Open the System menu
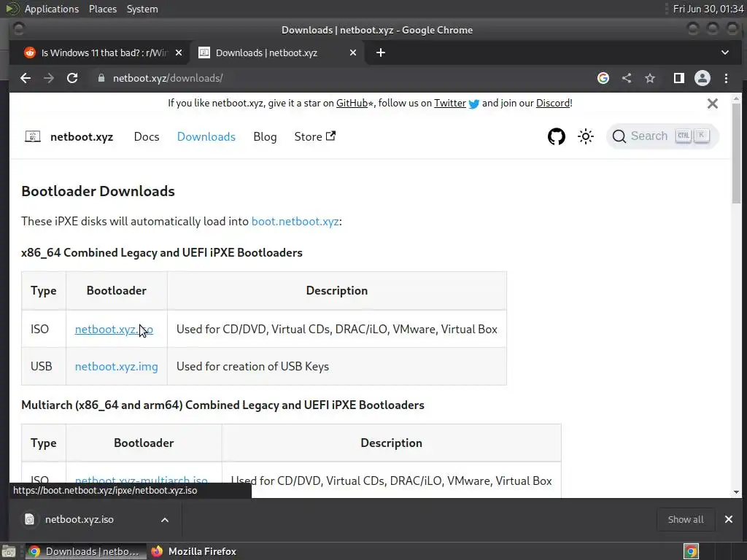The height and width of the screenshot is (560, 747). (x=142, y=9)
